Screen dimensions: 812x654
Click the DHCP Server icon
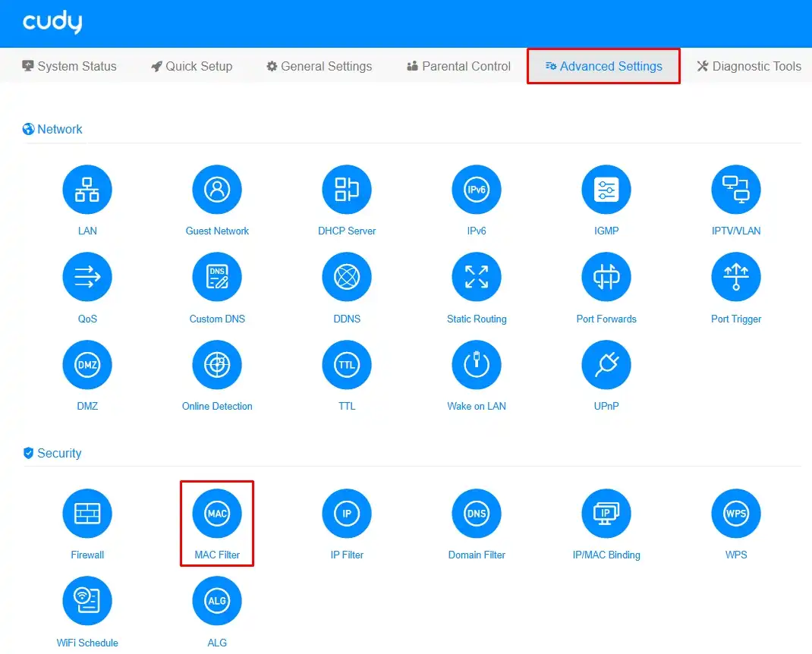(x=347, y=190)
